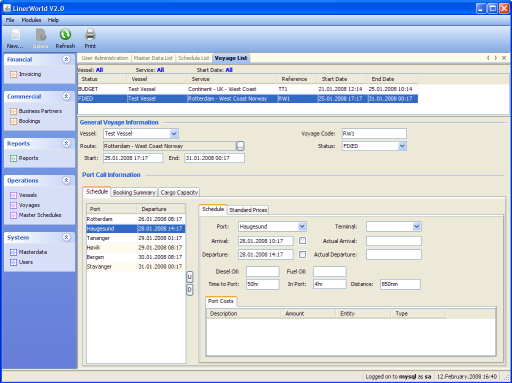Click the Departure column header

161,209
